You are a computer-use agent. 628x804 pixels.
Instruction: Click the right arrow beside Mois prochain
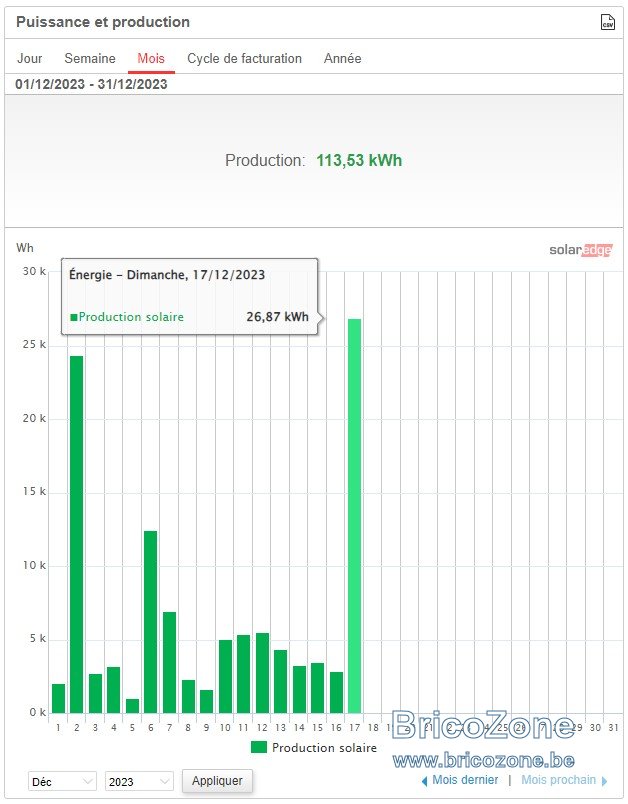(604, 781)
